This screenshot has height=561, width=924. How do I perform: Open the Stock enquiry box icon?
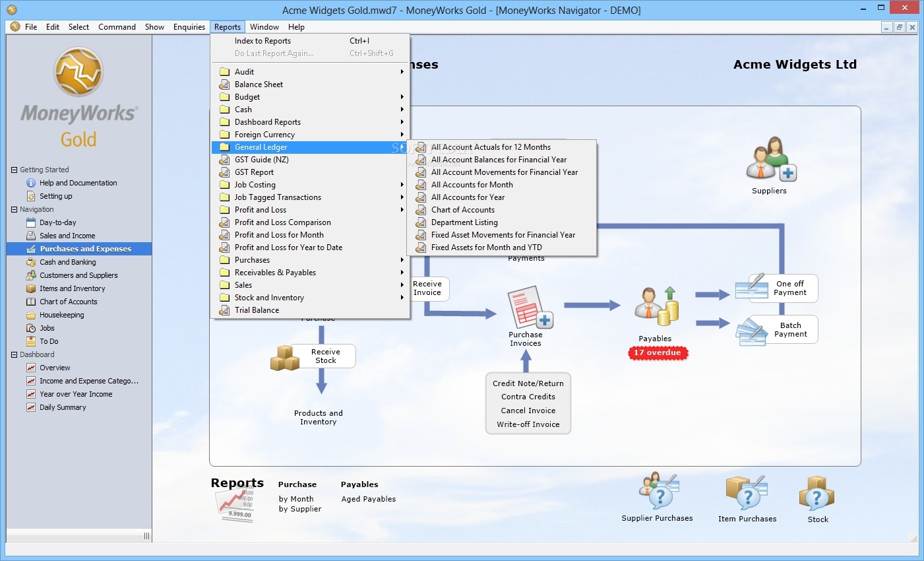(816, 494)
